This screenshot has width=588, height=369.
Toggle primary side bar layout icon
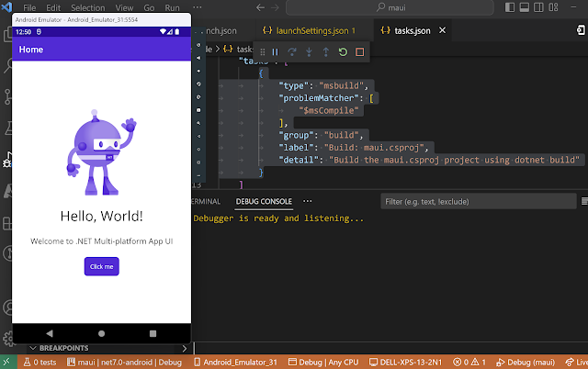point(510,7)
